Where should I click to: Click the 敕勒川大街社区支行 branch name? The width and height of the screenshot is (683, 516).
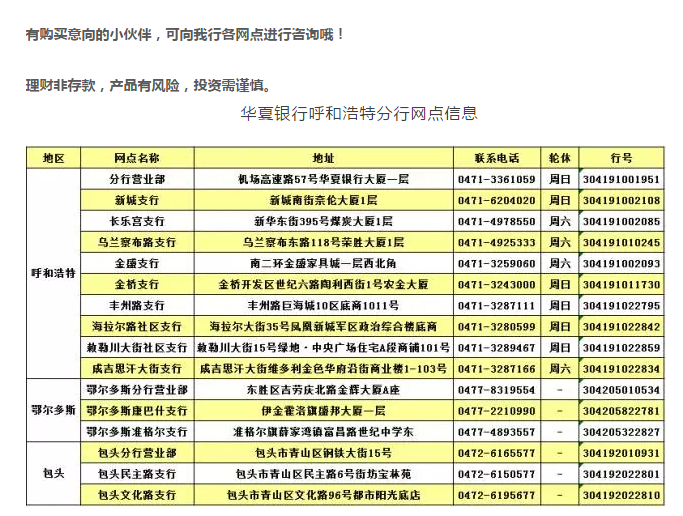137,347
